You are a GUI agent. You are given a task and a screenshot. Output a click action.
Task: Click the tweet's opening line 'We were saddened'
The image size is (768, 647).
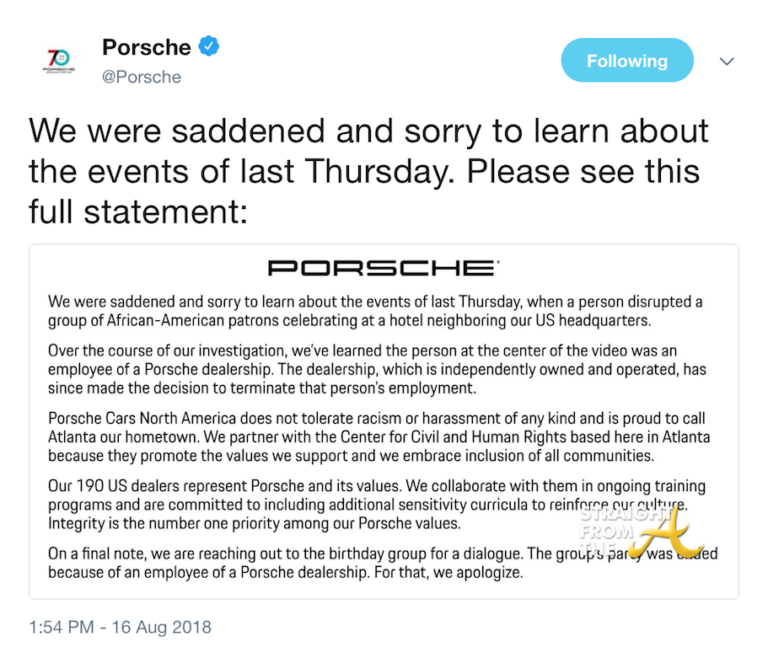[x=368, y=131]
